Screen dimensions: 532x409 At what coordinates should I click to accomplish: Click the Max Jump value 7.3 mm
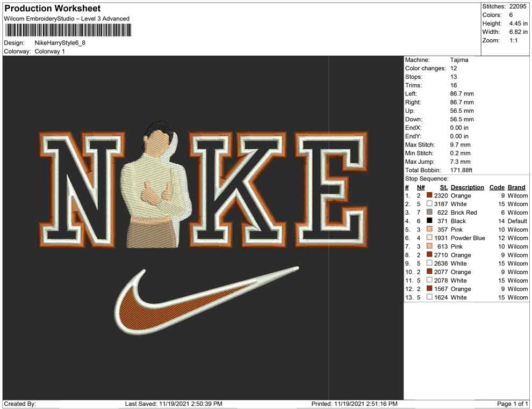click(x=460, y=162)
